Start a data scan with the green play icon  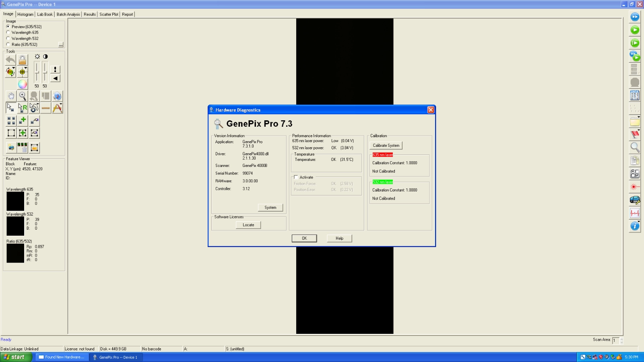[x=635, y=30]
